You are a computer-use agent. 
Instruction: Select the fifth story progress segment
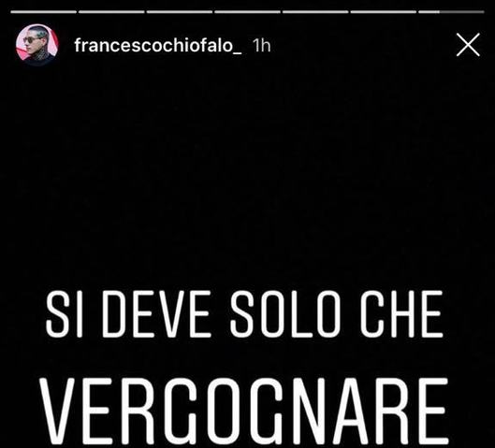[x=315, y=12]
